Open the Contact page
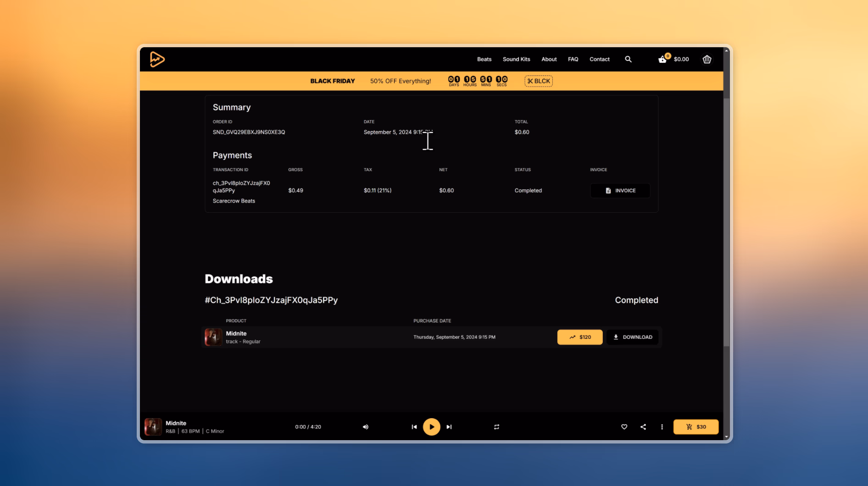Viewport: 868px width, 486px height. coord(599,59)
